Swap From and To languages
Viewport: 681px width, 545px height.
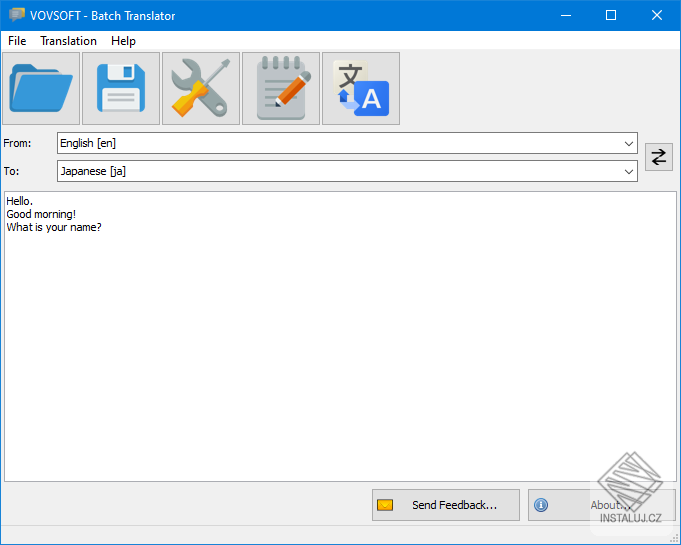(x=658, y=157)
